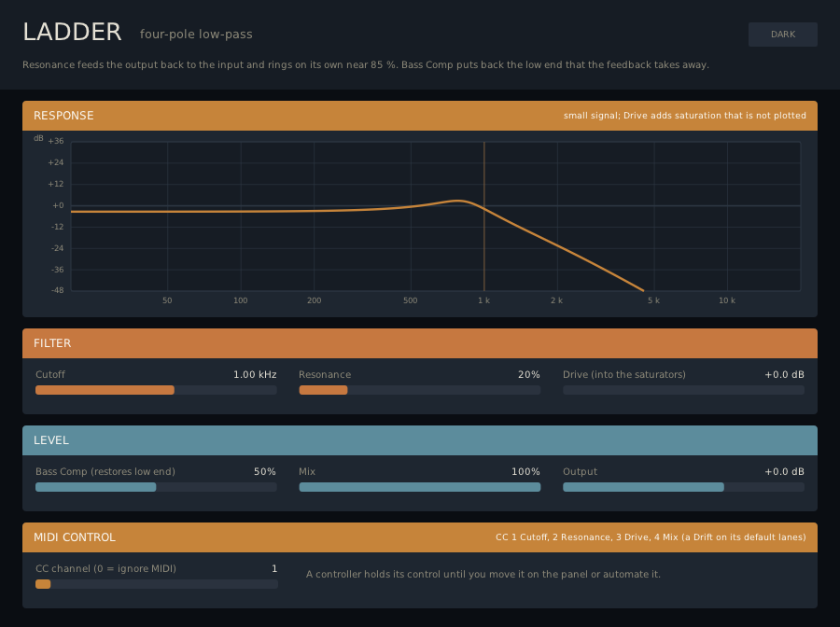
Task: Click the Output label
Action: click(580, 471)
